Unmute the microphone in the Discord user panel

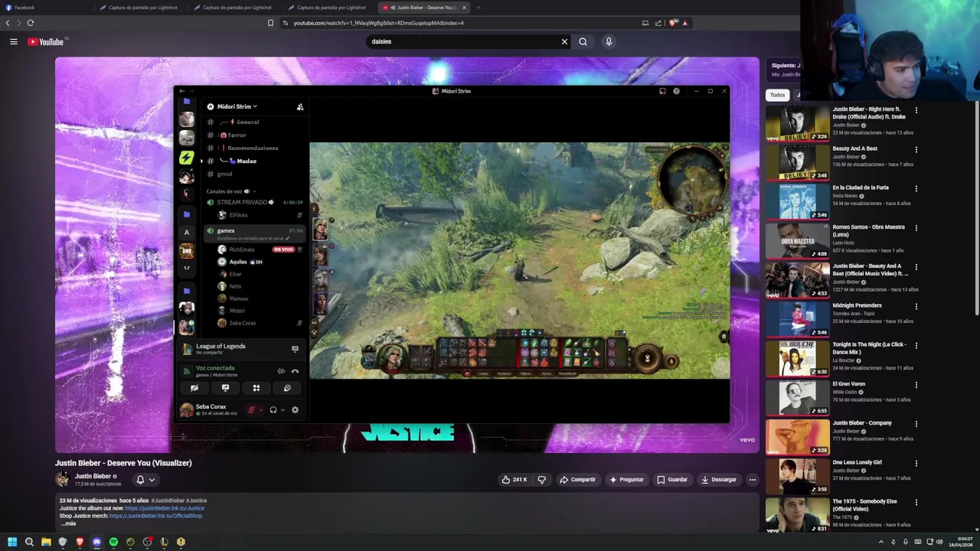(250, 410)
